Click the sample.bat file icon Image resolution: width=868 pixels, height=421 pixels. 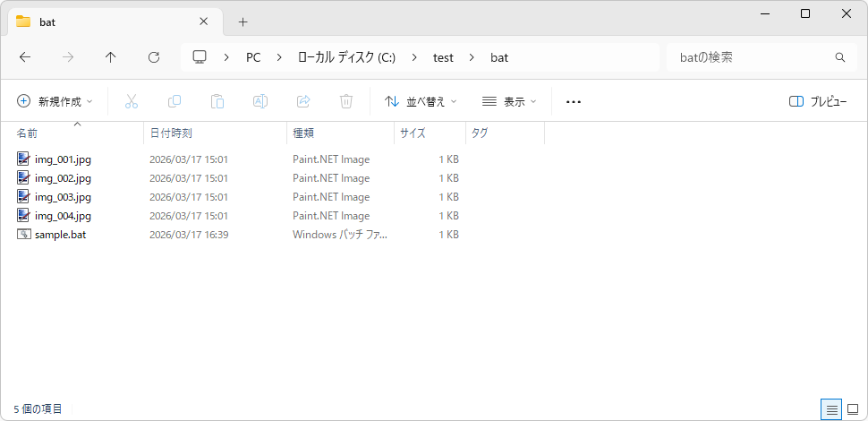(23, 235)
